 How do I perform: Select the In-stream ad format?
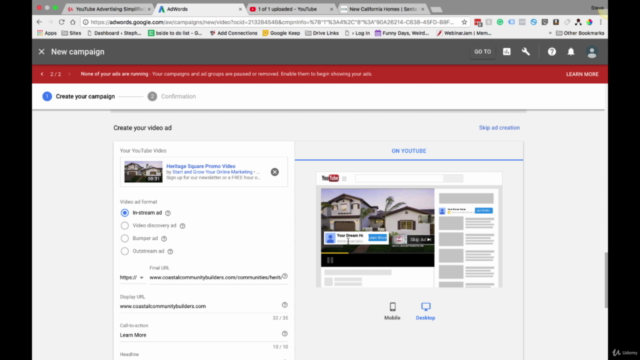[x=124, y=213]
